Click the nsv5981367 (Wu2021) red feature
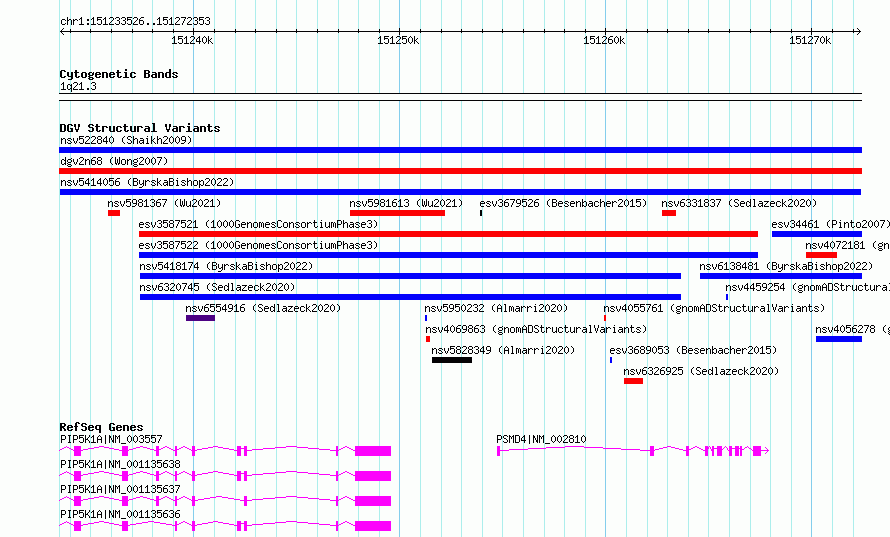 114,213
